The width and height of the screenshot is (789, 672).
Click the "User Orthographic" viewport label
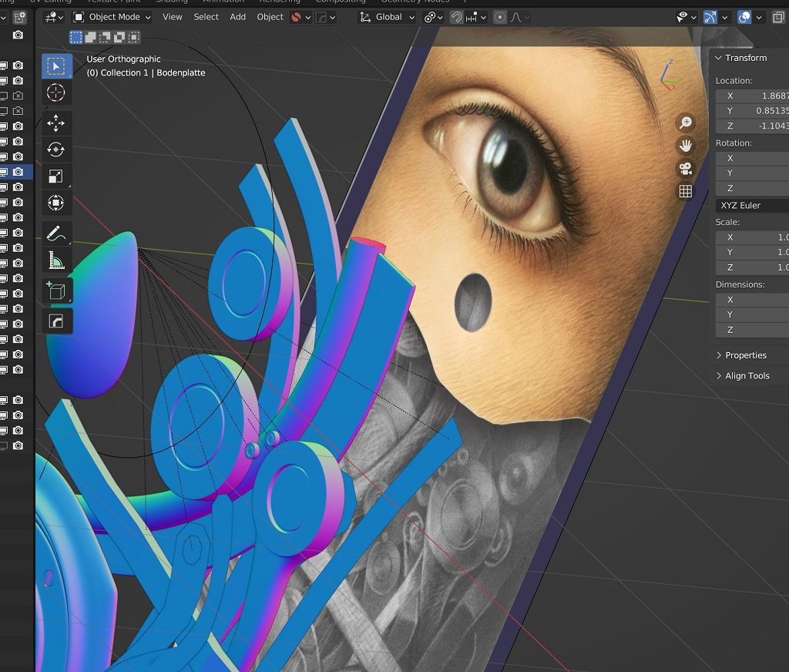123,59
